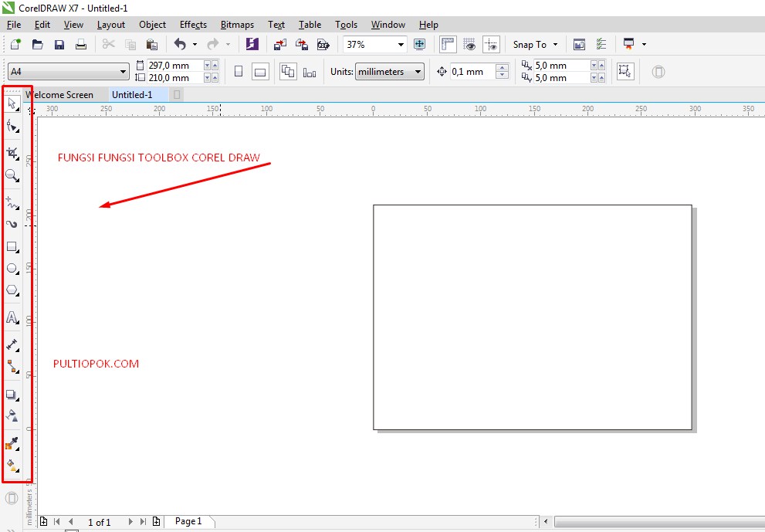Open the Effects menu
This screenshot has height=532, width=765.
193,25
